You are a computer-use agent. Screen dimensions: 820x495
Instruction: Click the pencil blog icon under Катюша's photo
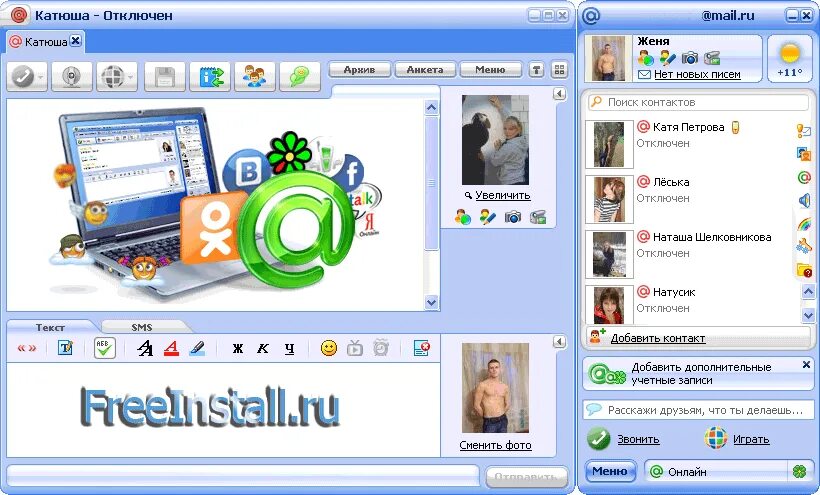(x=487, y=217)
